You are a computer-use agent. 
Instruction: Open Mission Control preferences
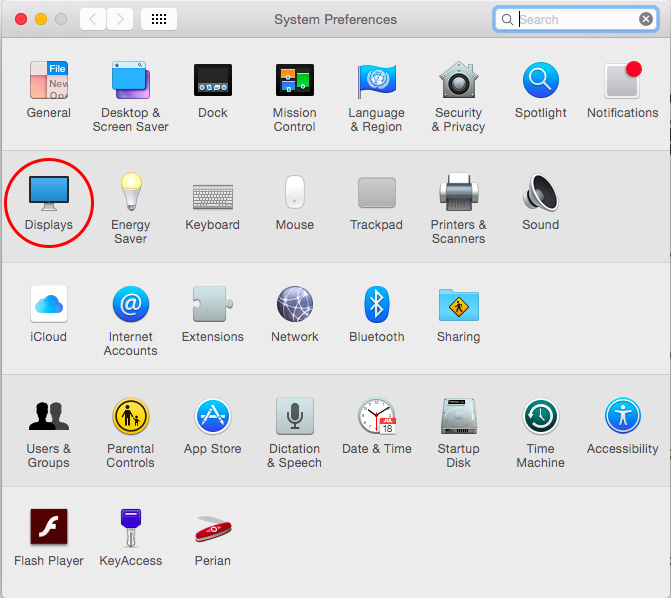point(294,80)
